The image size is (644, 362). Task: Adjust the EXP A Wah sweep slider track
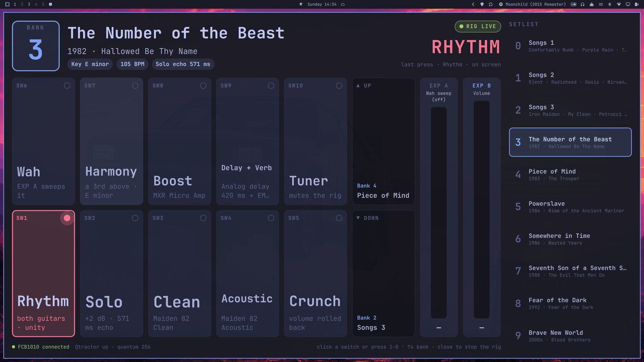point(439,213)
